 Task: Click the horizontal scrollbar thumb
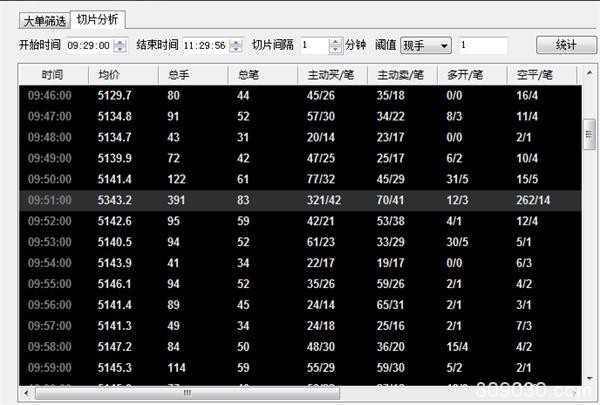pos(185,392)
